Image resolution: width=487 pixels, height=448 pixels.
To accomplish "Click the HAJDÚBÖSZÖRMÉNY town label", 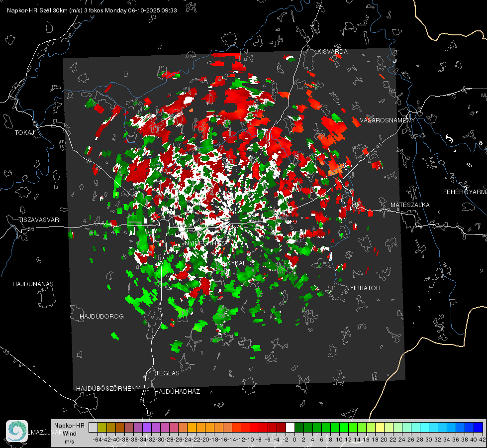I will tap(108, 389).
